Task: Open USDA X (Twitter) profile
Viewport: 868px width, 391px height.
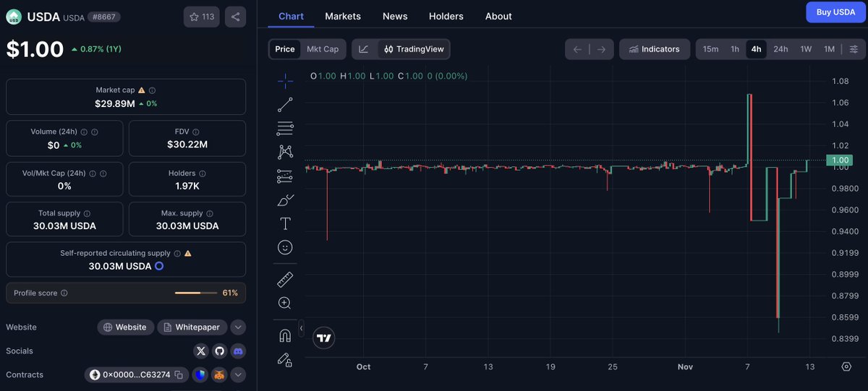Action: 201,351
